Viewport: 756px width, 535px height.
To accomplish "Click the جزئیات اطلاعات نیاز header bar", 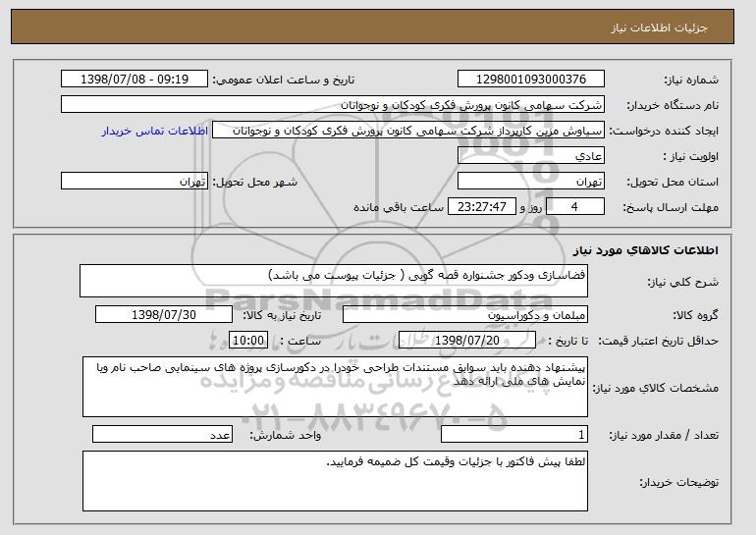I will [373, 27].
